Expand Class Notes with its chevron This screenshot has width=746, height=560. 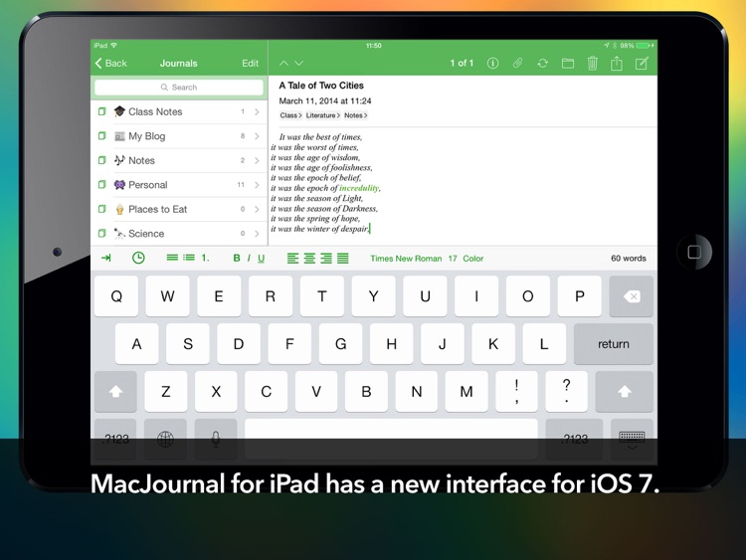point(257,111)
